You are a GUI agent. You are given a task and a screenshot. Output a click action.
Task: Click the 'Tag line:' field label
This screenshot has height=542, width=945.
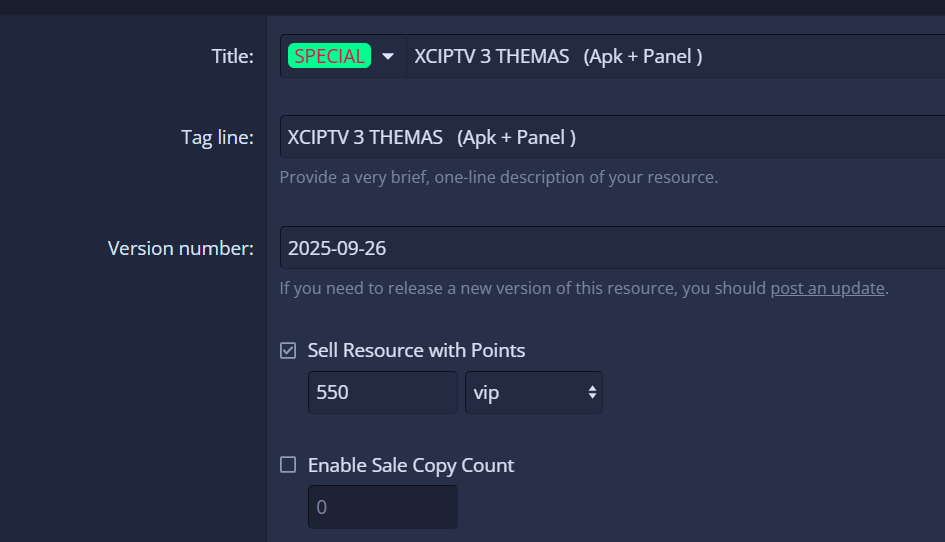217,137
